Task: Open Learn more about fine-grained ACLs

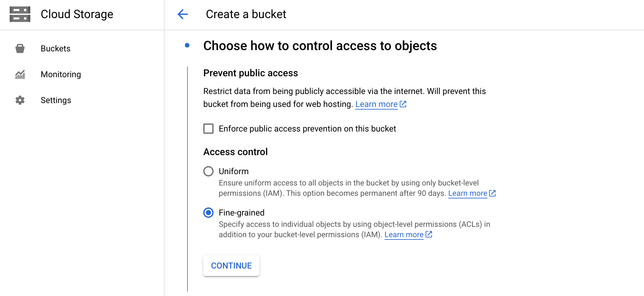Action: 404,234
